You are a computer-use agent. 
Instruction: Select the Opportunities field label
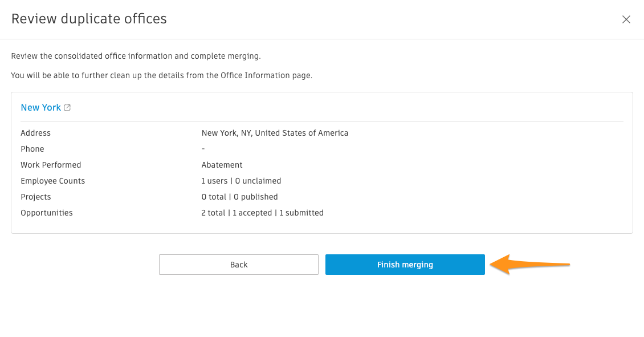[x=47, y=213]
